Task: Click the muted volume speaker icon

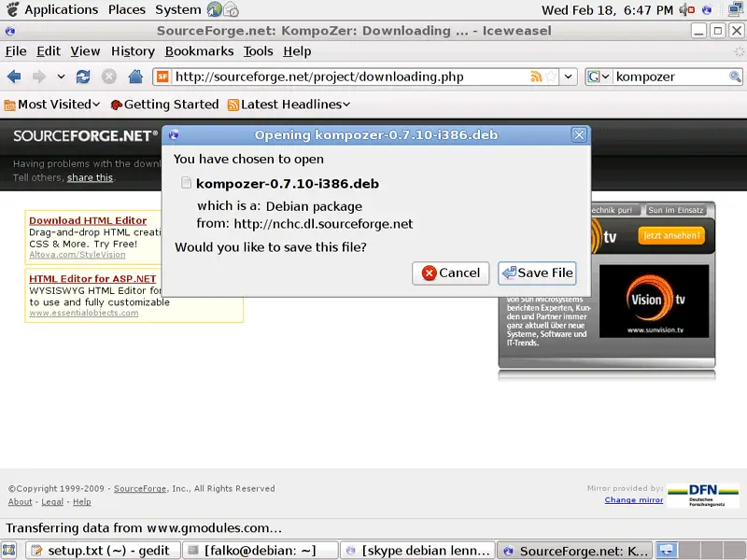Action: tap(686, 9)
